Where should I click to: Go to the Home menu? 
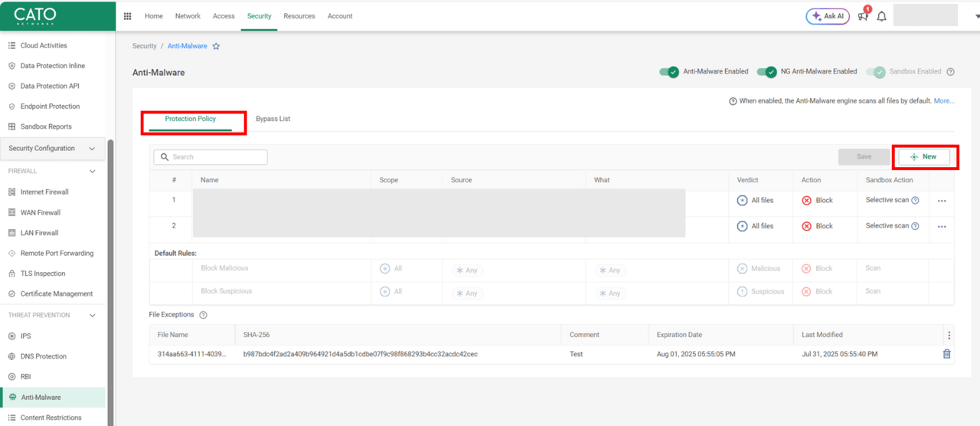pyautogui.click(x=154, y=16)
